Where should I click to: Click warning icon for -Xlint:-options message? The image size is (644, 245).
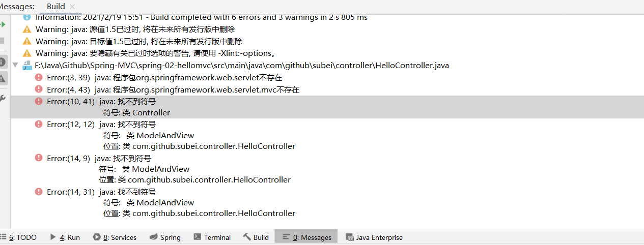[27, 53]
